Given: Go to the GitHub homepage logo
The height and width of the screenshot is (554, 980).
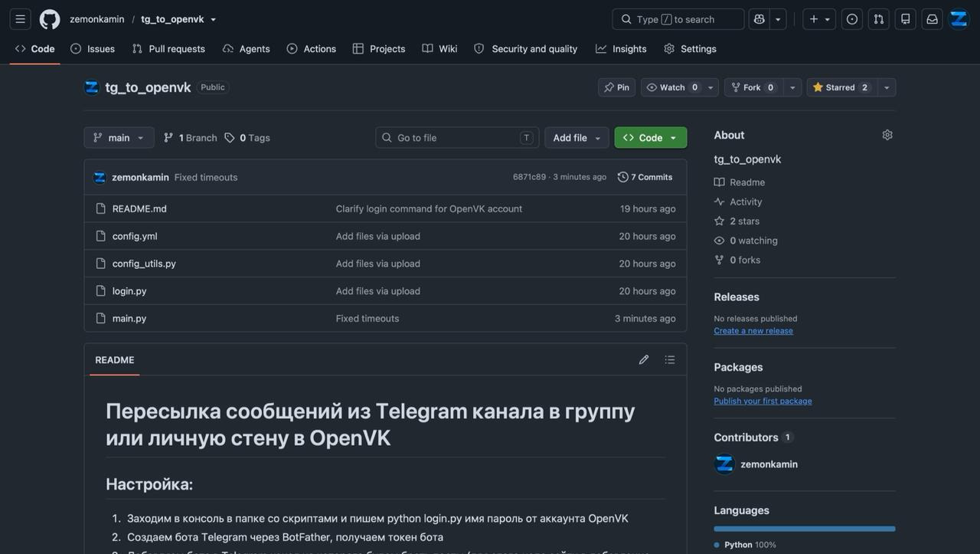Looking at the screenshot, I should 50,19.
